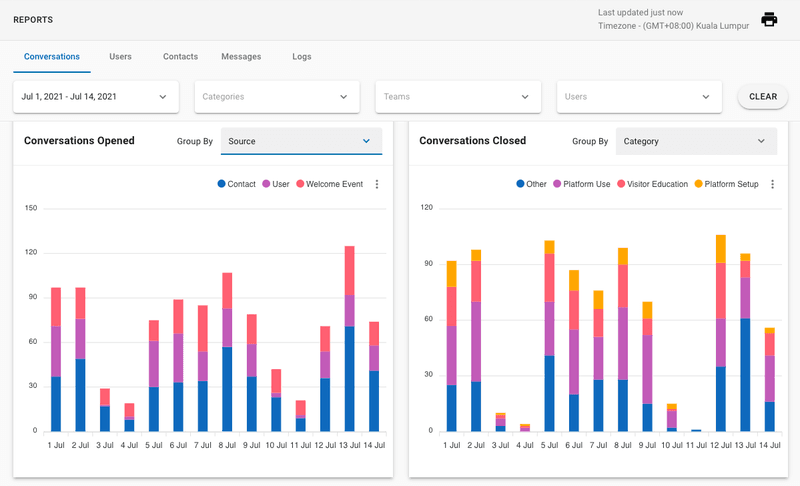Toggle Platform Use legend item
The height and width of the screenshot is (486, 800).
[582, 184]
